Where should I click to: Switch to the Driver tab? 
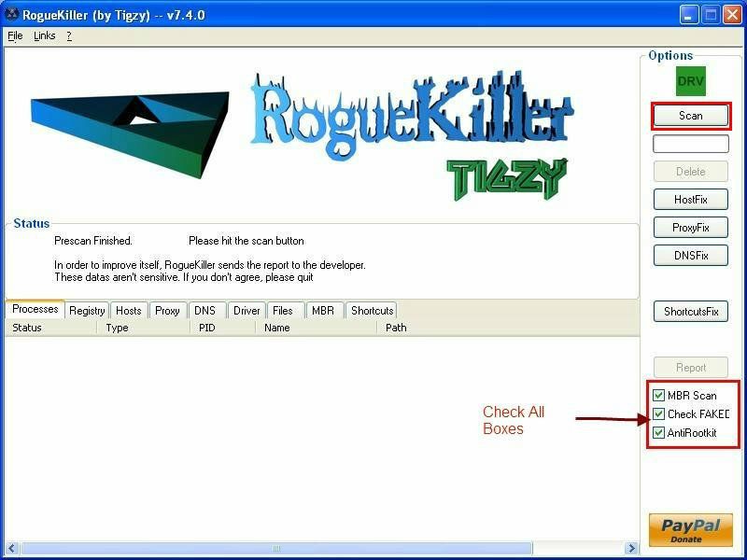(x=245, y=310)
